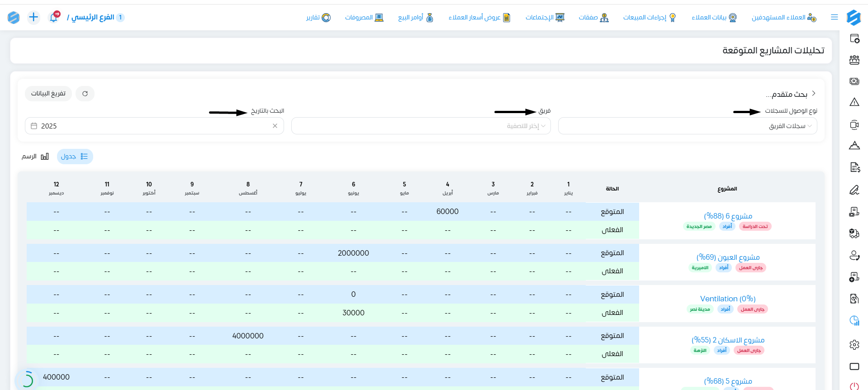The height and width of the screenshot is (390, 868).
Task: Open the invoice dollar document icon
Action: (854, 167)
